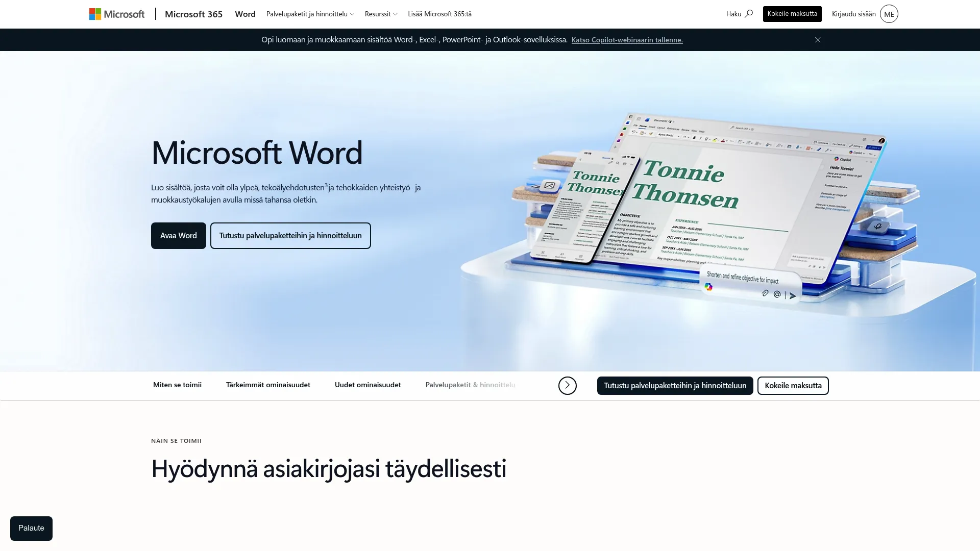Click Kokeile maksutta in the sticky bar
The image size is (980, 551).
coord(793,386)
